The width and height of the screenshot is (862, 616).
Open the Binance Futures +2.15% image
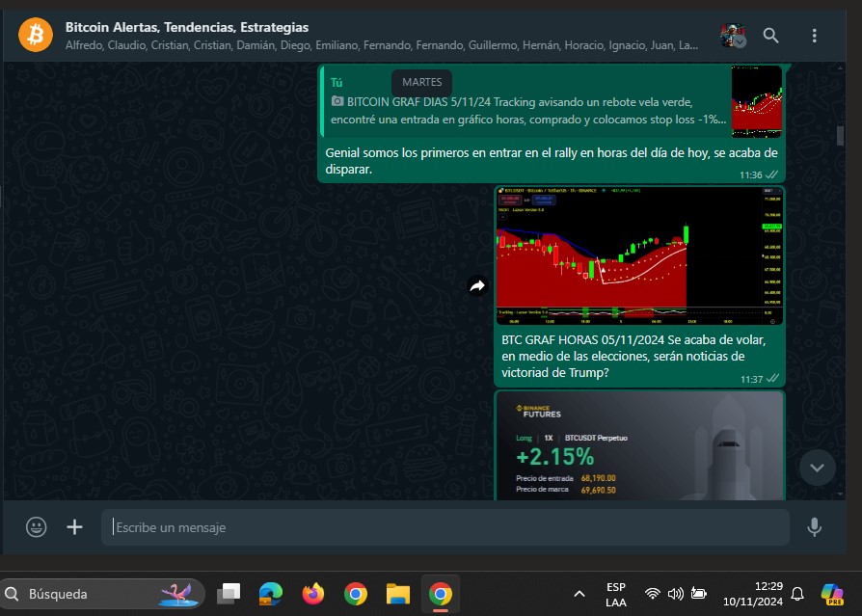click(x=638, y=445)
